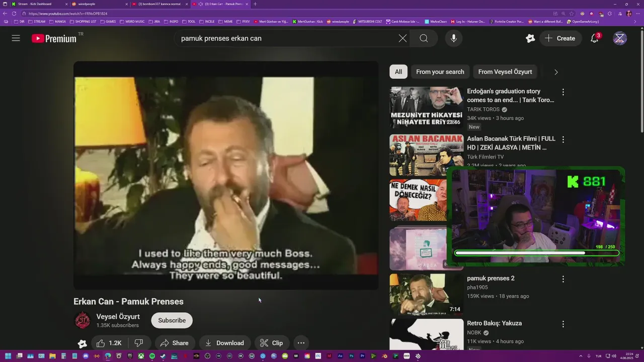The image size is (644, 362).
Task: Open Türk Filmleri TV channel link
Action: click(x=485, y=157)
